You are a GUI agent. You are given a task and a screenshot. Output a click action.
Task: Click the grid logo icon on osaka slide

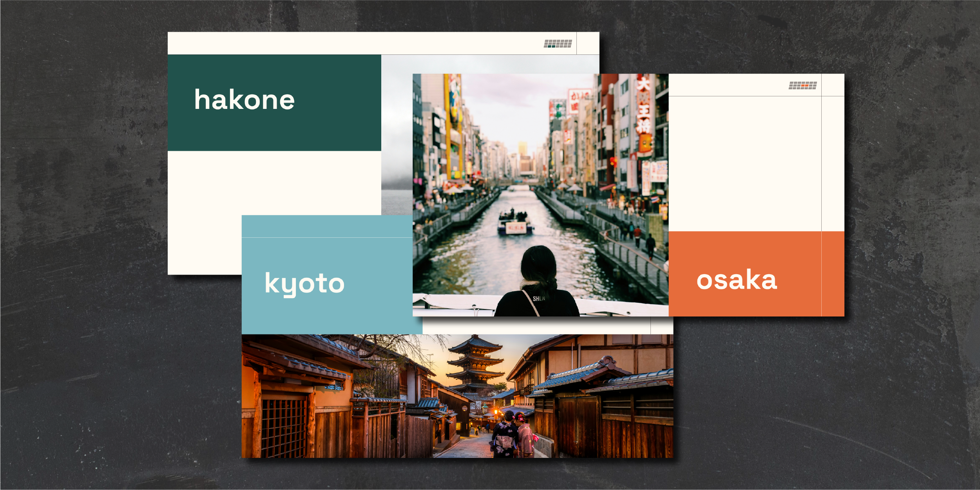[x=802, y=85]
